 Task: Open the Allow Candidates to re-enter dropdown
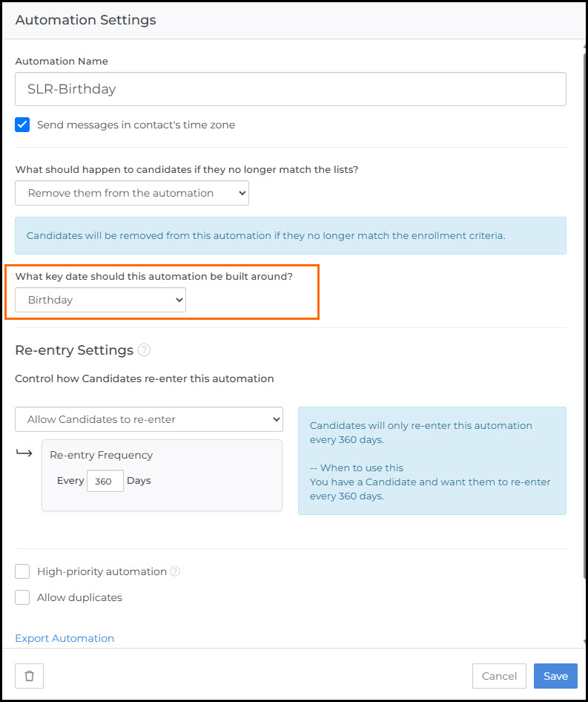click(x=148, y=419)
